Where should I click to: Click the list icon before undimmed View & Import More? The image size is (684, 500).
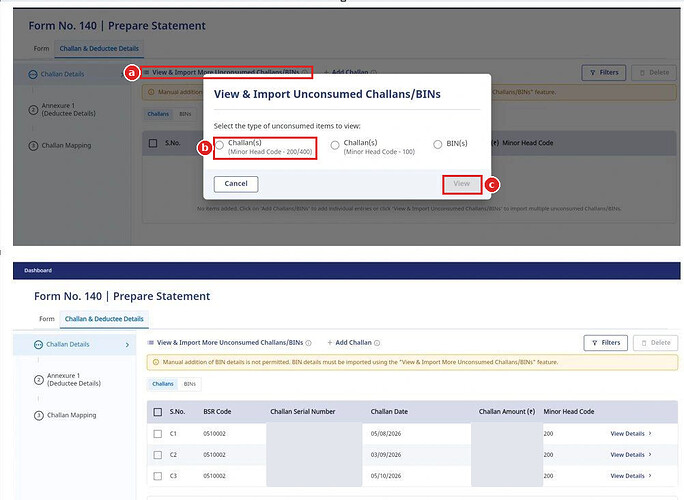click(x=150, y=342)
